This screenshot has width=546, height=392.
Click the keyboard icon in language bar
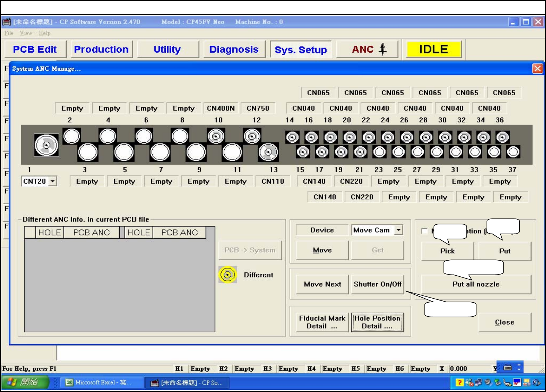coord(508,367)
